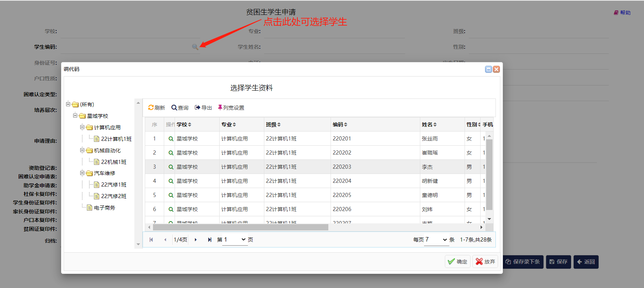Click the 学生编码 input field
The width and height of the screenshot is (644, 288).
(x=130, y=47)
